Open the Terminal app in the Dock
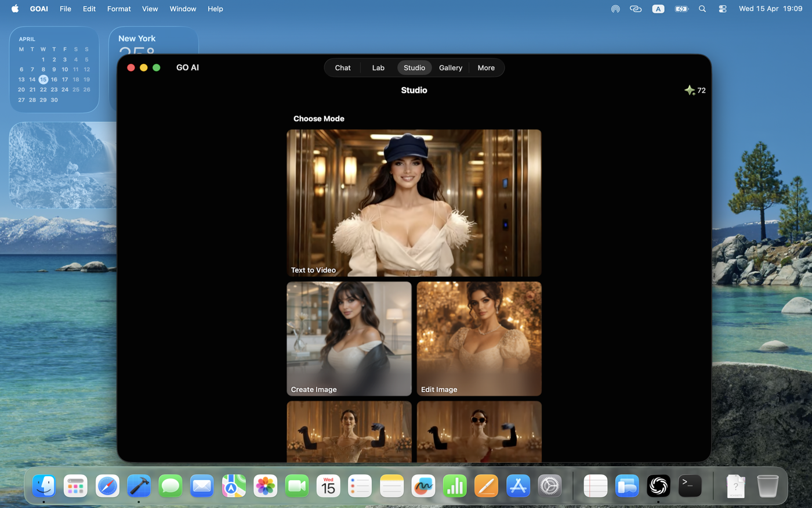 [690, 485]
